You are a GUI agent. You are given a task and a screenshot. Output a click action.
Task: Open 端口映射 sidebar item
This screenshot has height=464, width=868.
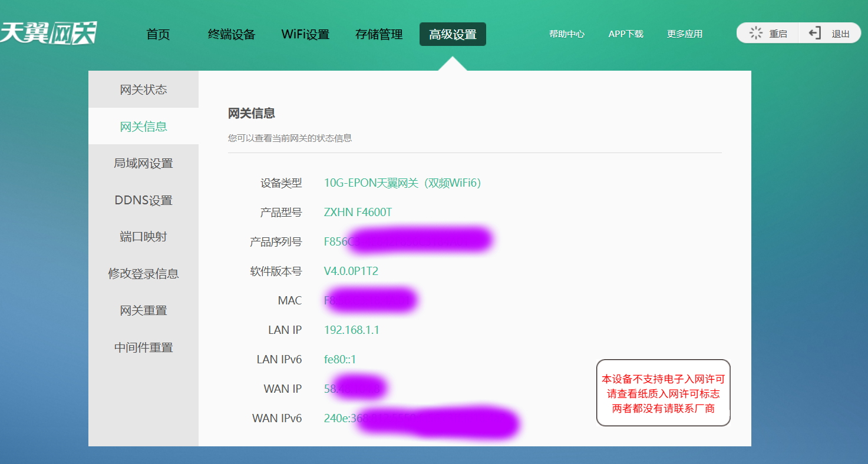pyautogui.click(x=143, y=237)
